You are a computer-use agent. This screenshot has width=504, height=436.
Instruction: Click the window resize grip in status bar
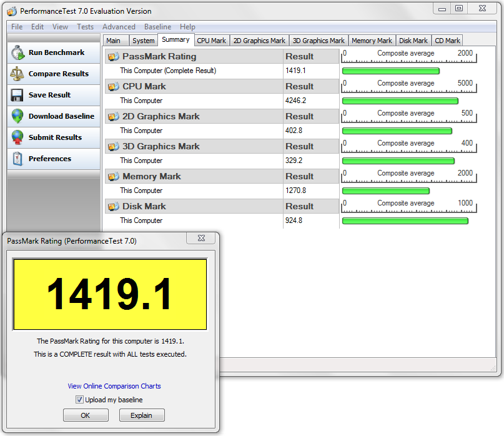click(x=493, y=368)
